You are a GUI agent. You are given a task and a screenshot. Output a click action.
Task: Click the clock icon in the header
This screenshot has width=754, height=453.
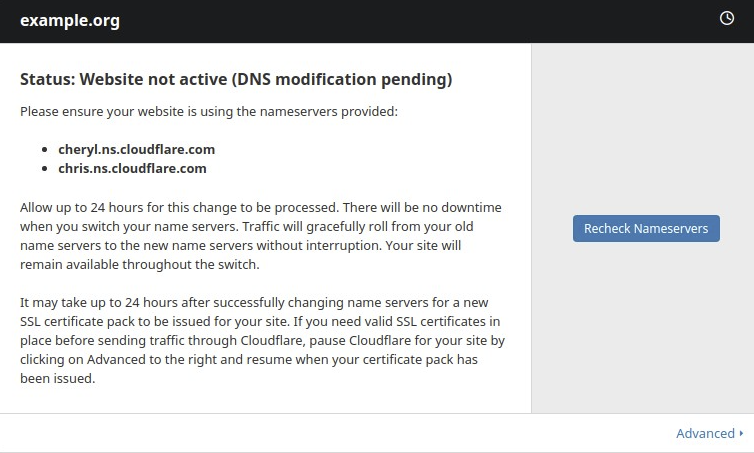click(727, 18)
